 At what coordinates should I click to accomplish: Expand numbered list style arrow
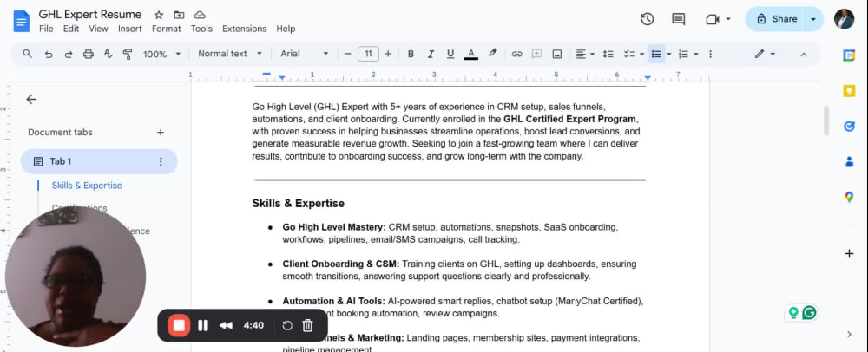[696, 54]
